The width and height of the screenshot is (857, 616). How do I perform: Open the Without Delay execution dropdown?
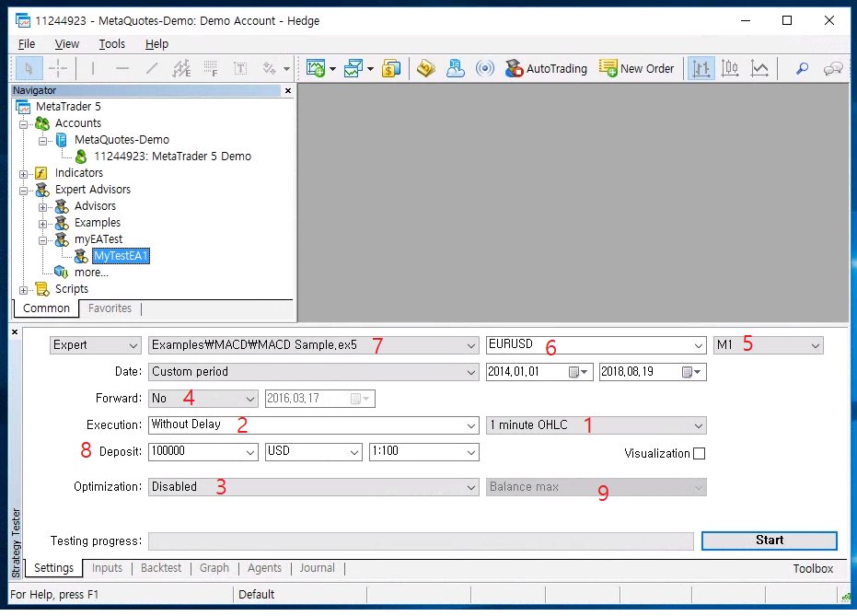coord(313,425)
